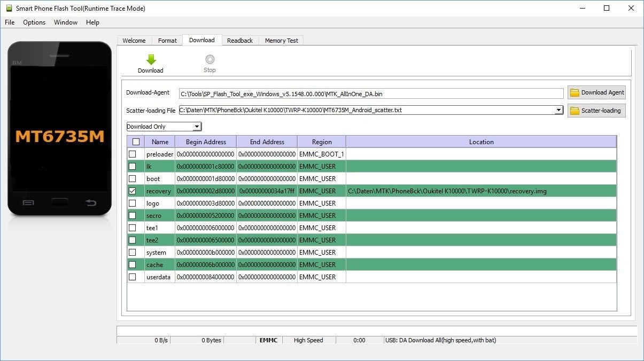Check the logo partition checkbox

pyautogui.click(x=133, y=203)
